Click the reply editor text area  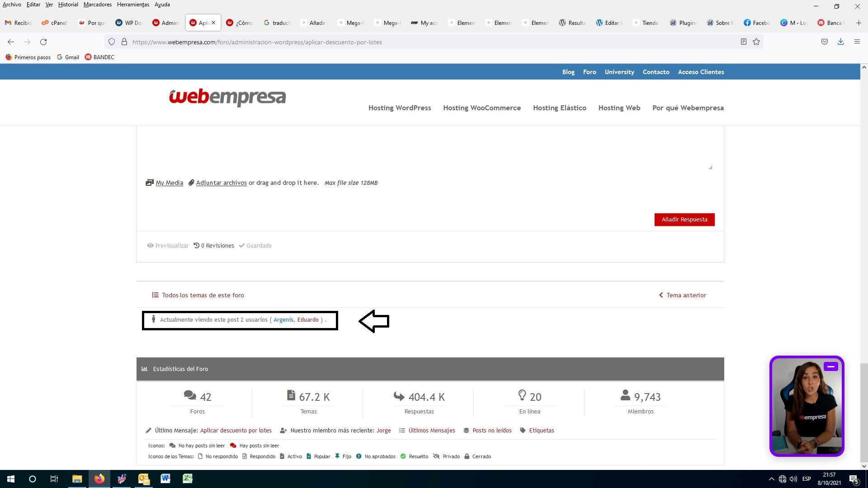(430, 149)
